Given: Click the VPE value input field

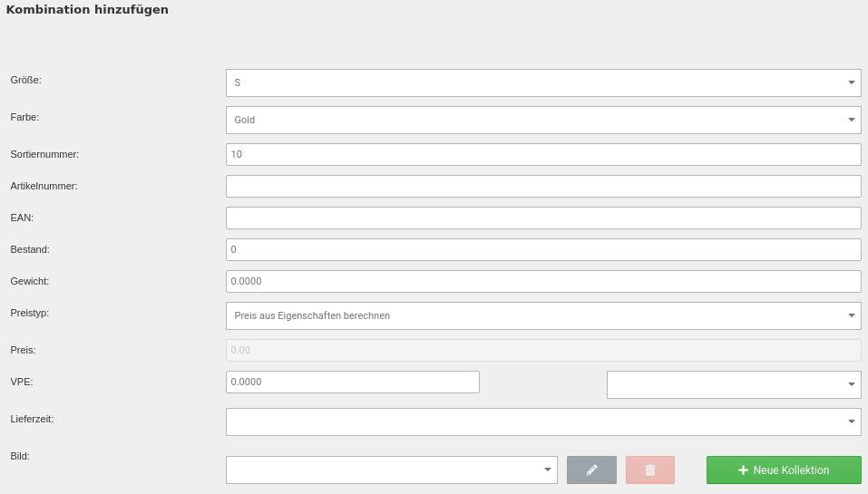Looking at the screenshot, I should [x=352, y=382].
